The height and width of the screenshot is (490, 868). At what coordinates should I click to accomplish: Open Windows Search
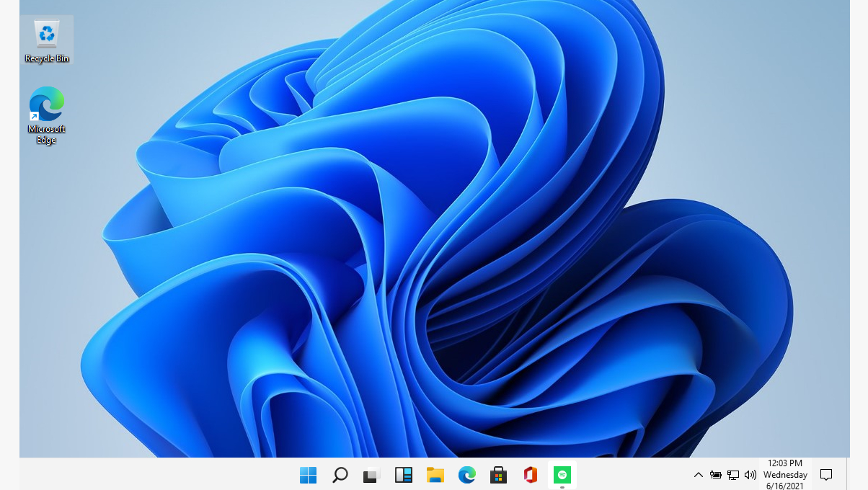[340, 475]
